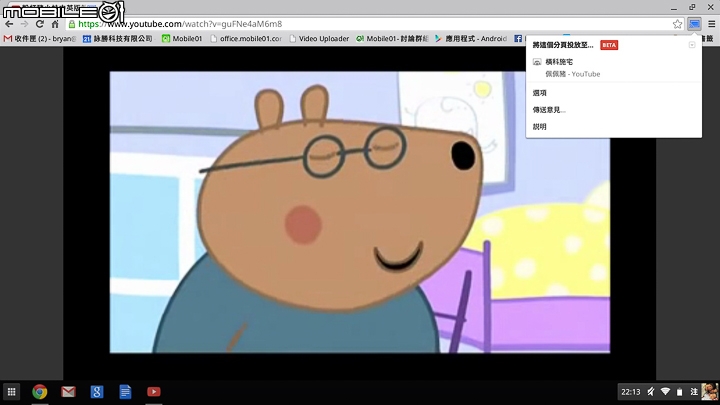Choose 選項 in the cast popup
The image size is (720, 405).
[x=540, y=93]
